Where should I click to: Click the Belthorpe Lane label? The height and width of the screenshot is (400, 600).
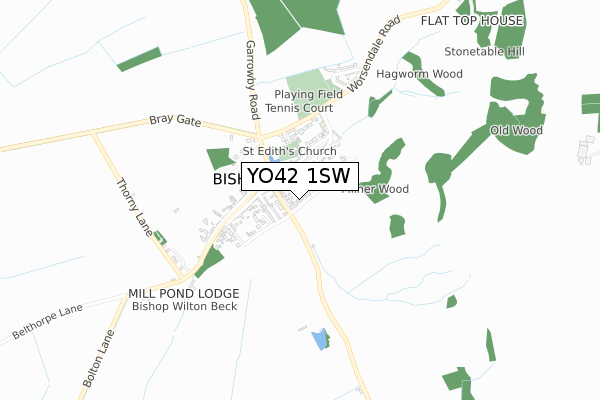[x=47, y=322]
